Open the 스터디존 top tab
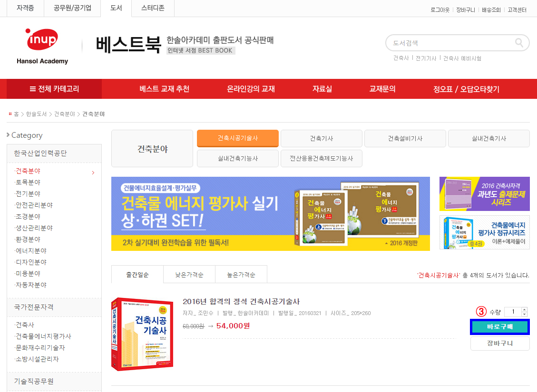 153,8
